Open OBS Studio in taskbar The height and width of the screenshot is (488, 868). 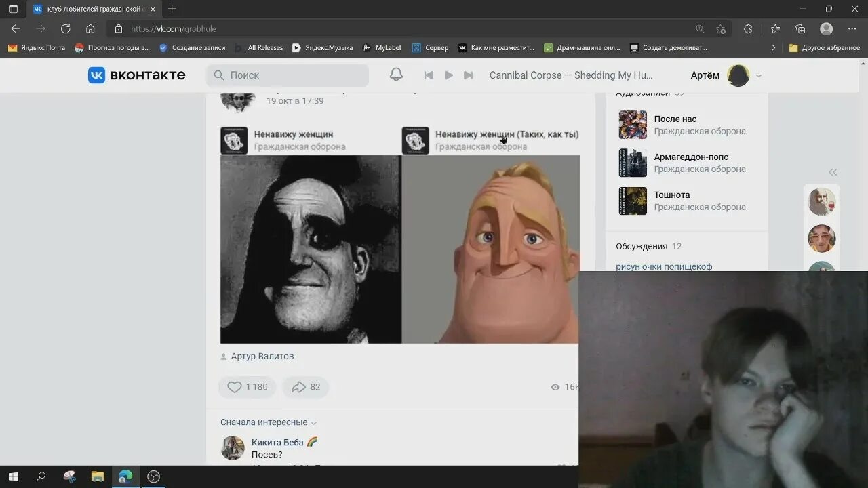(x=154, y=476)
